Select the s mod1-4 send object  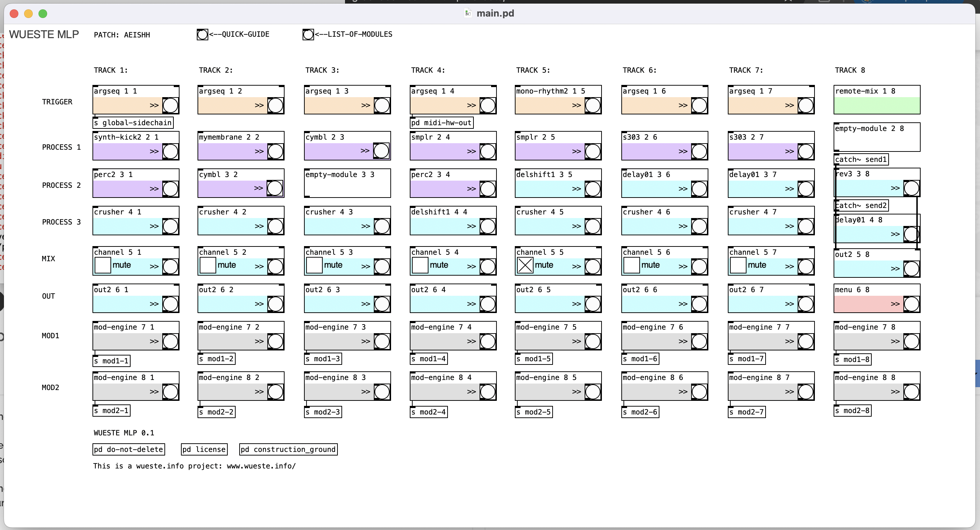pos(429,359)
